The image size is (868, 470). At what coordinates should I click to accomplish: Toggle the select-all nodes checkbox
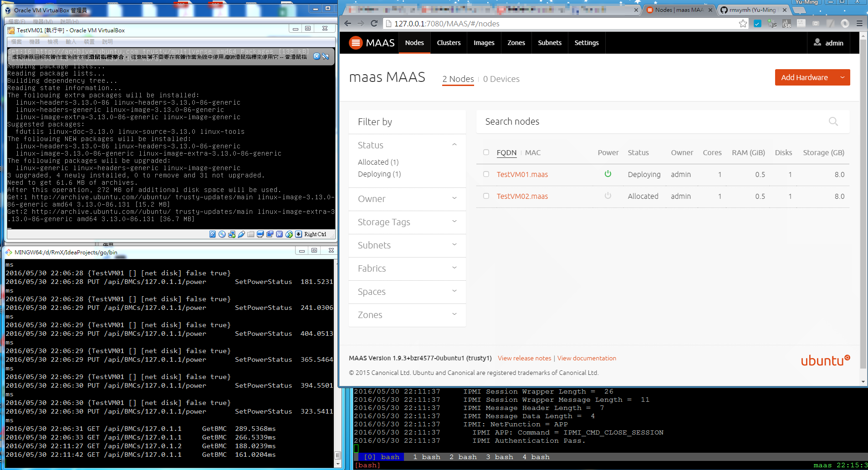click(x=486, y=152)
